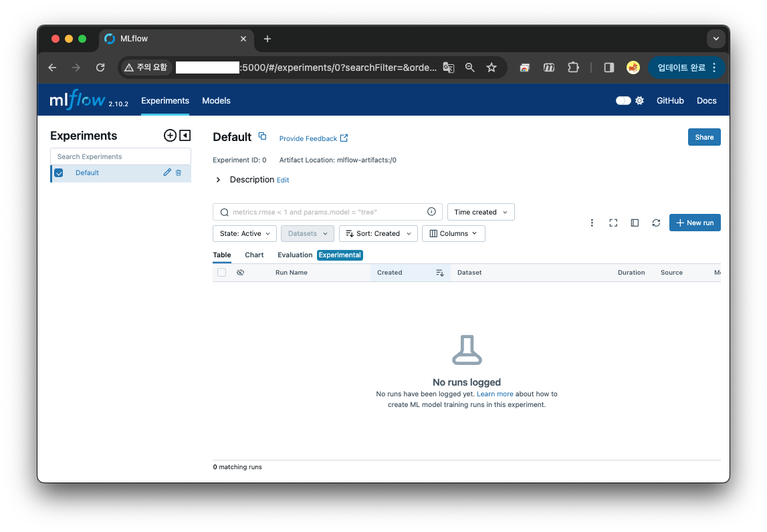Viewport: 767px width, 532px height.
Task: Click the Run Name column header
Action: (292, 273)
